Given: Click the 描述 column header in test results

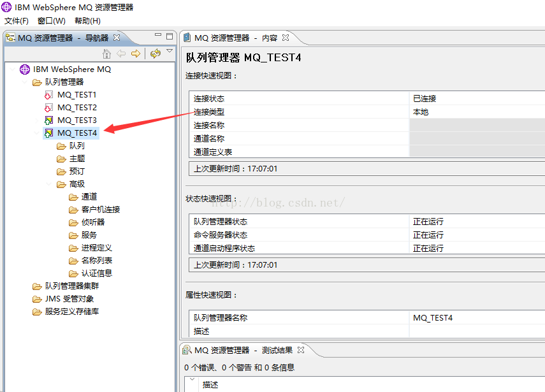Looking at the screenshot, I should tap(210, 385).
